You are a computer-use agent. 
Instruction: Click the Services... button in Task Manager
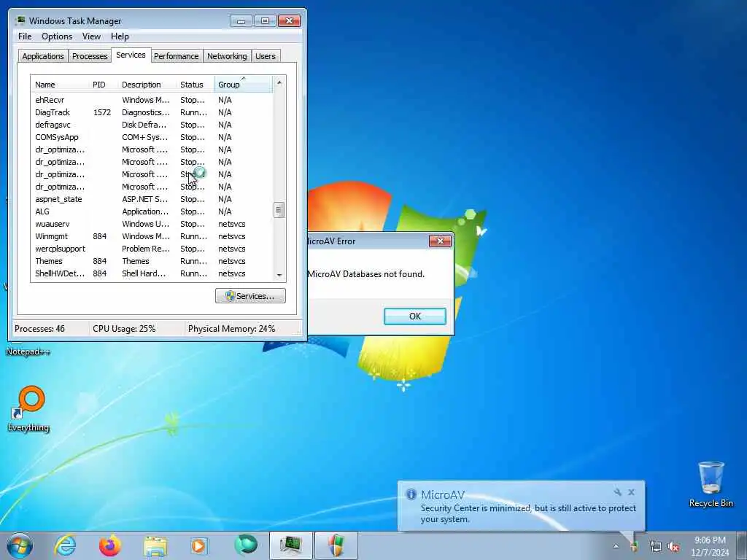tap(251, 296)
